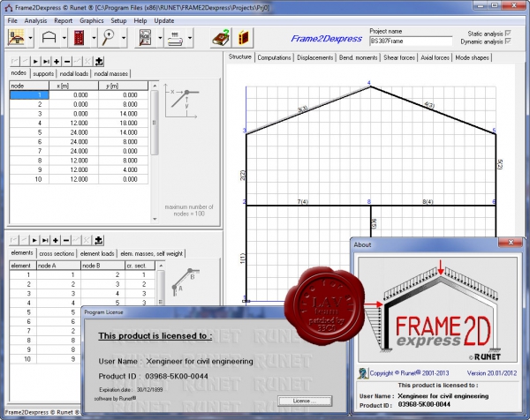Open the help book with question mark
The width and height of the screenshot is (530, 420).
221,38
